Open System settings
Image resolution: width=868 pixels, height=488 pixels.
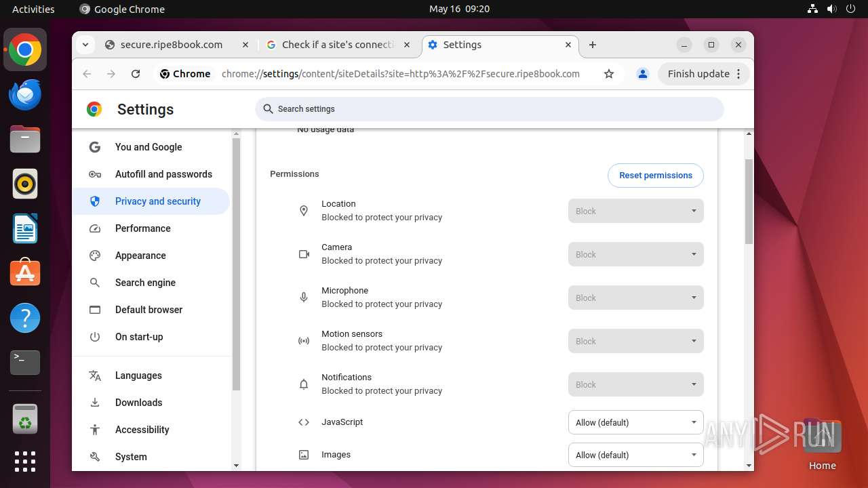click(x=151, y=457)
